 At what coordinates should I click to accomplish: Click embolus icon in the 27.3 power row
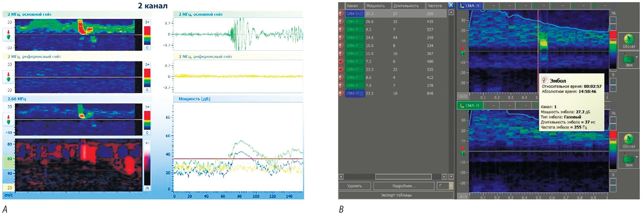(x=341, y=14)
